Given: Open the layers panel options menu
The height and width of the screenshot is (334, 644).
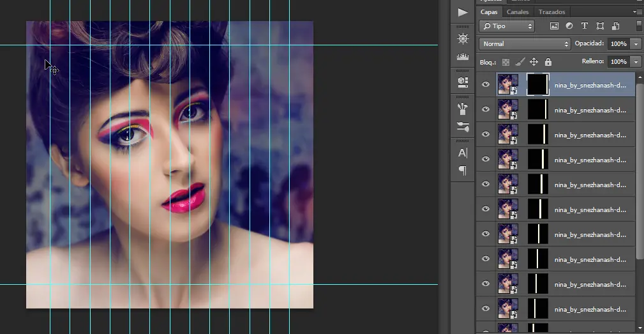Looking at the screenshot, I should 637,12.
